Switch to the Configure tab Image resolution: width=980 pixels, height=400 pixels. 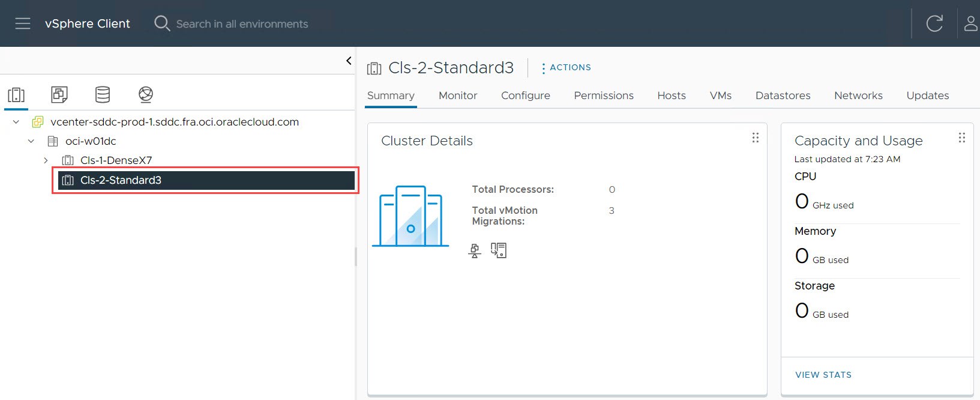click(x=526, y=95)
